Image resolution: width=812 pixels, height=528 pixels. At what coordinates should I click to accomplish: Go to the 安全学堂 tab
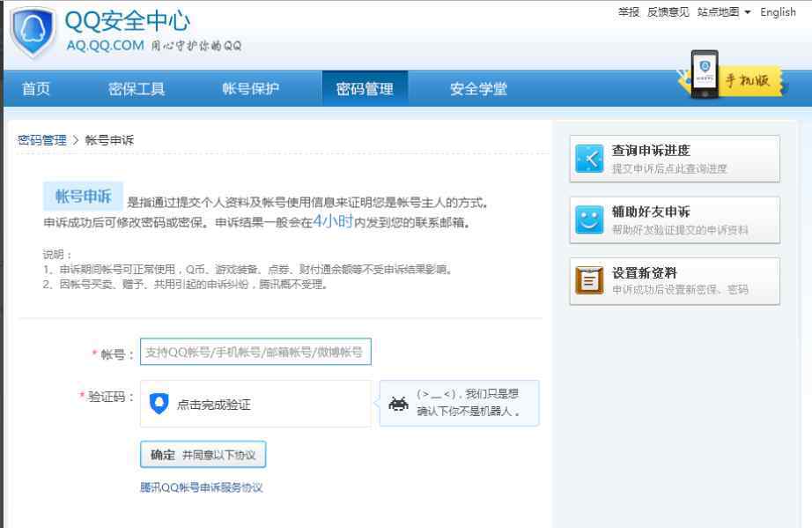478,88
